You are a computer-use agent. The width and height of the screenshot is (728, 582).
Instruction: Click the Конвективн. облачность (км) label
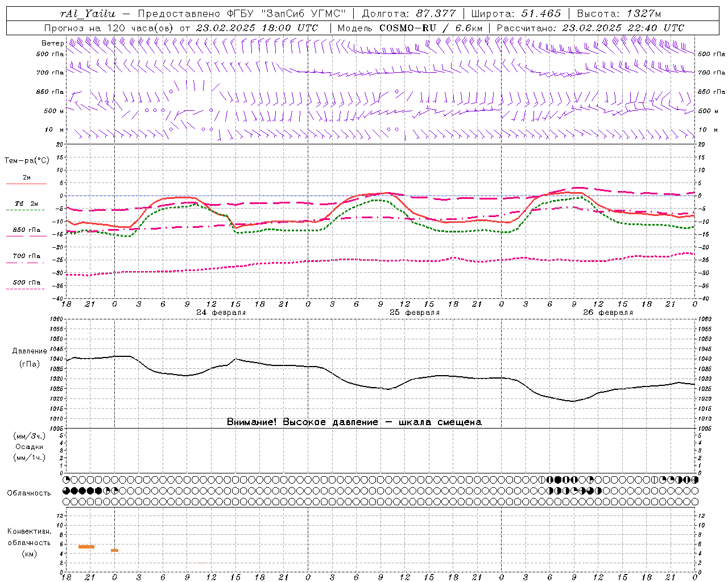(x=29, y=542)
